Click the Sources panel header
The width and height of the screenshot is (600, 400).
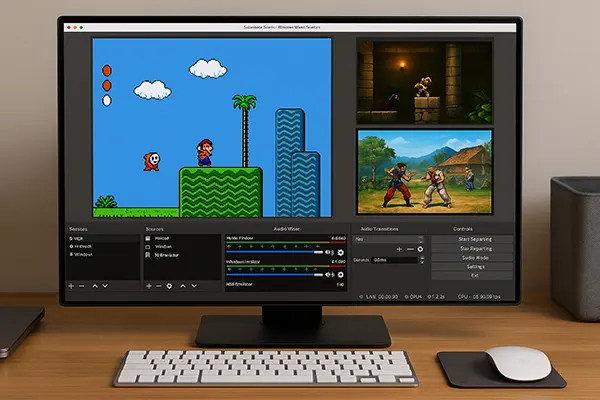155,229
